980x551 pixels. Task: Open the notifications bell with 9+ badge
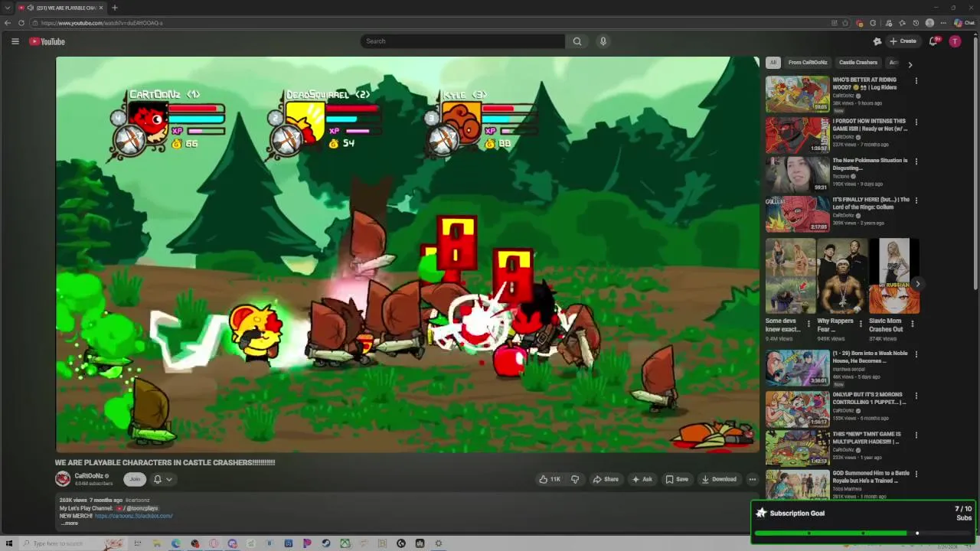tap(933, 41)
